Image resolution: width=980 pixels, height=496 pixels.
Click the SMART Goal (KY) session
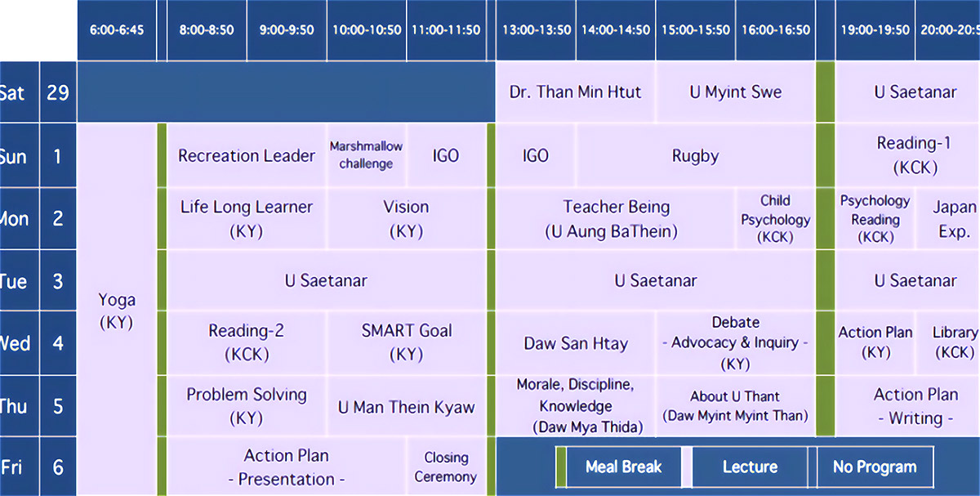pyautogui.click(x=406, y=342)
